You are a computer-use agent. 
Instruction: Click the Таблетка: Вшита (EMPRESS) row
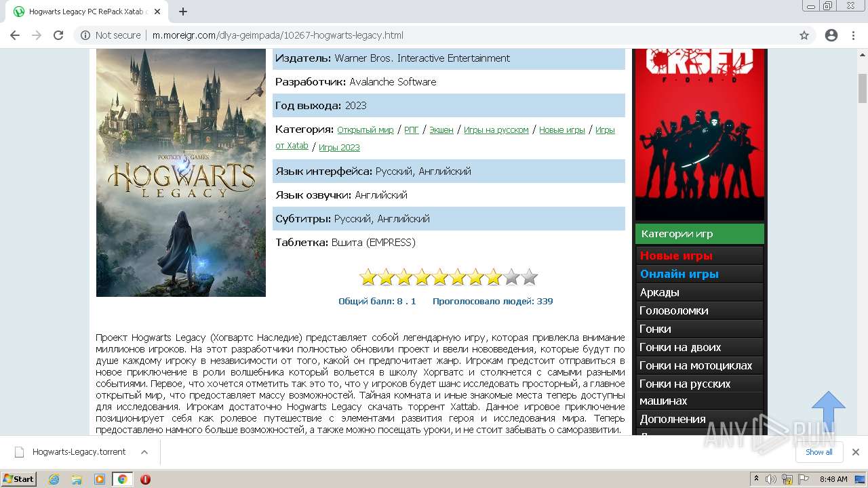coord(449,243)
